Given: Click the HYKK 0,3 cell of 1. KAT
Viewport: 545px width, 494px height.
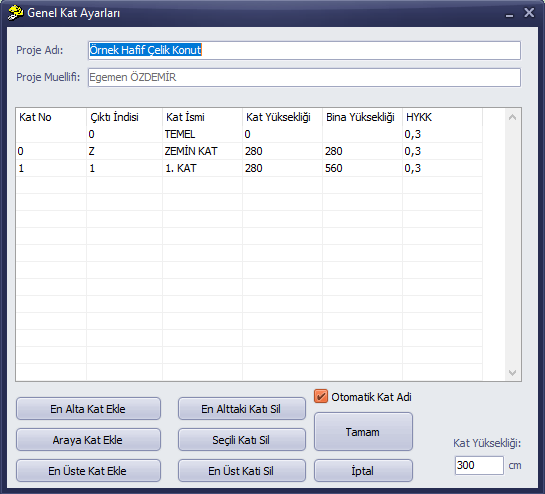Looking at the screenshot, I should pyautogui.click(x=442, y=168).
